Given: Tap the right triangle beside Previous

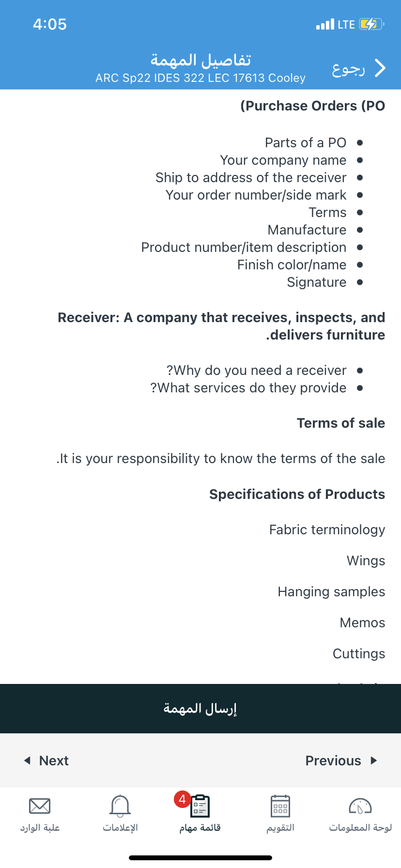Looking at the screenshot, I should [373, 760].
